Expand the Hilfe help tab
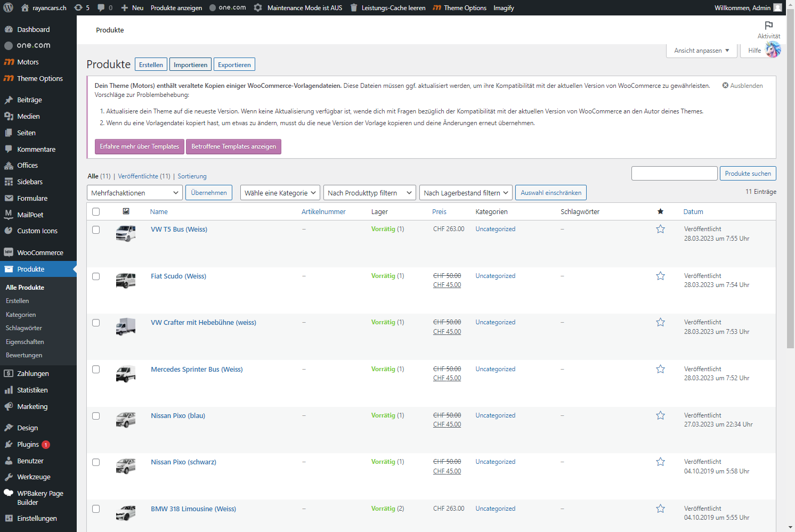Image resolution: width=795 pixels, height=532 pixels. 755,51
